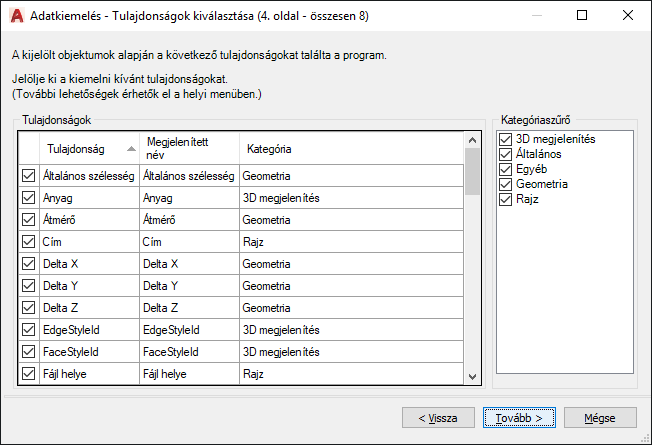Click the Tovább > button

[518, 417]
